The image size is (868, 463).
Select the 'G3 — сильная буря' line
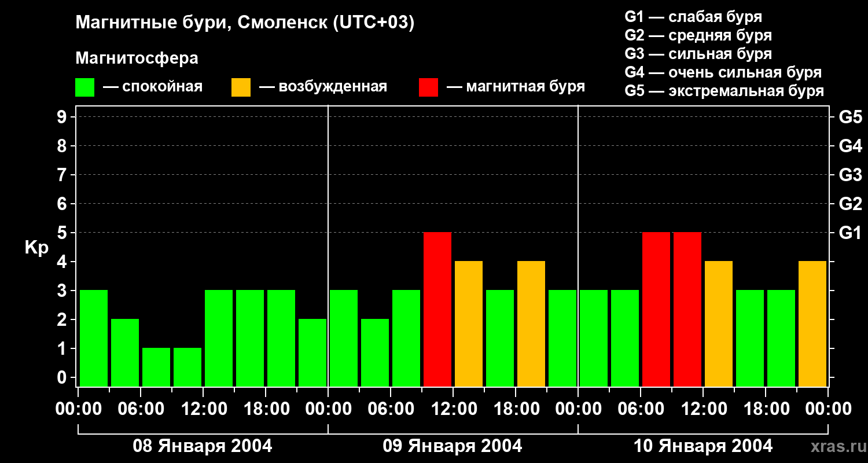[698, 54]
